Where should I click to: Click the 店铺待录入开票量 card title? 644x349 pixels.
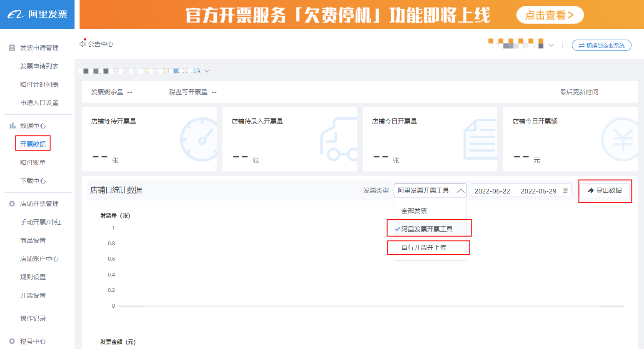pos(257,121)
